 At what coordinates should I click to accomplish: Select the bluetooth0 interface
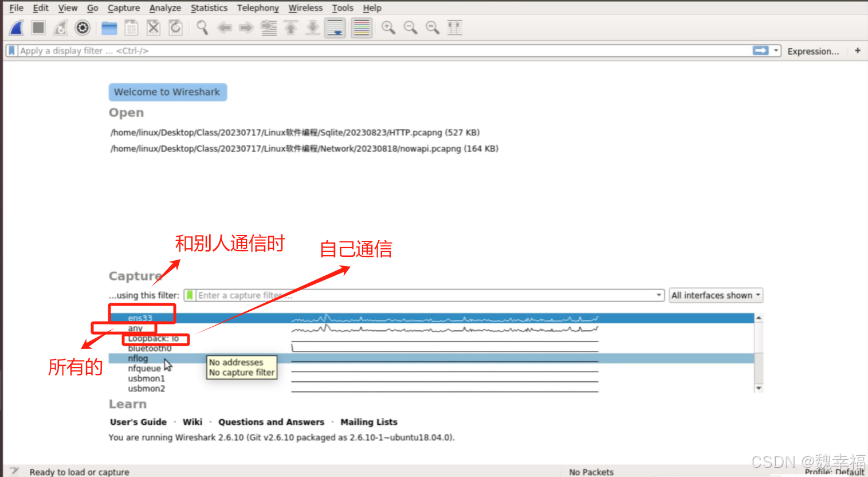(x=431, y=348)
